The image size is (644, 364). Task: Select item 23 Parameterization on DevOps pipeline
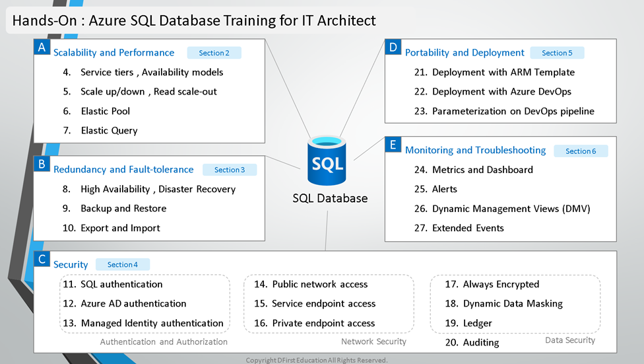tap(504, 111)
